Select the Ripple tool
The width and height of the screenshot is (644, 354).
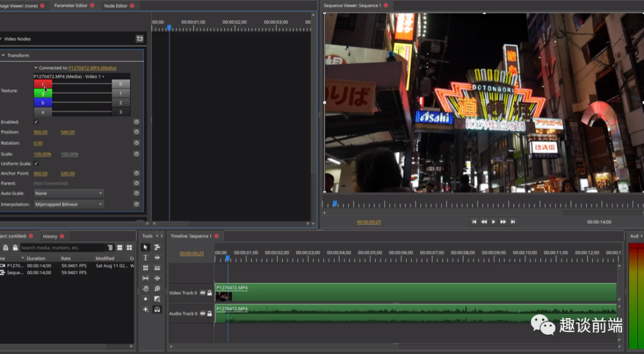157,257
